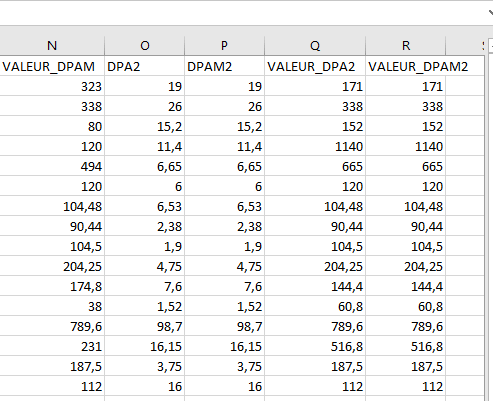
Task: Select the 16,15 cell in DPA2 column
Action: [144, 346]
